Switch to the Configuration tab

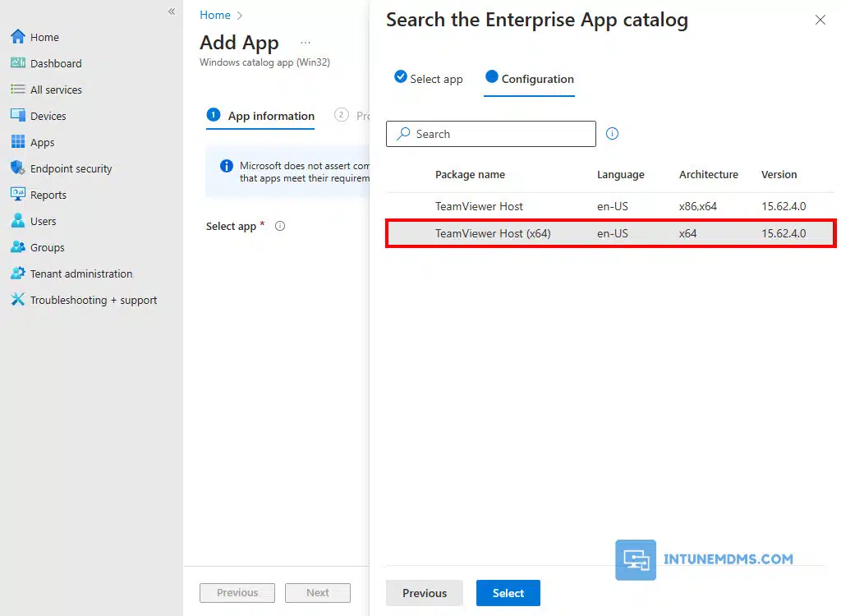click(x=530, y=79)
